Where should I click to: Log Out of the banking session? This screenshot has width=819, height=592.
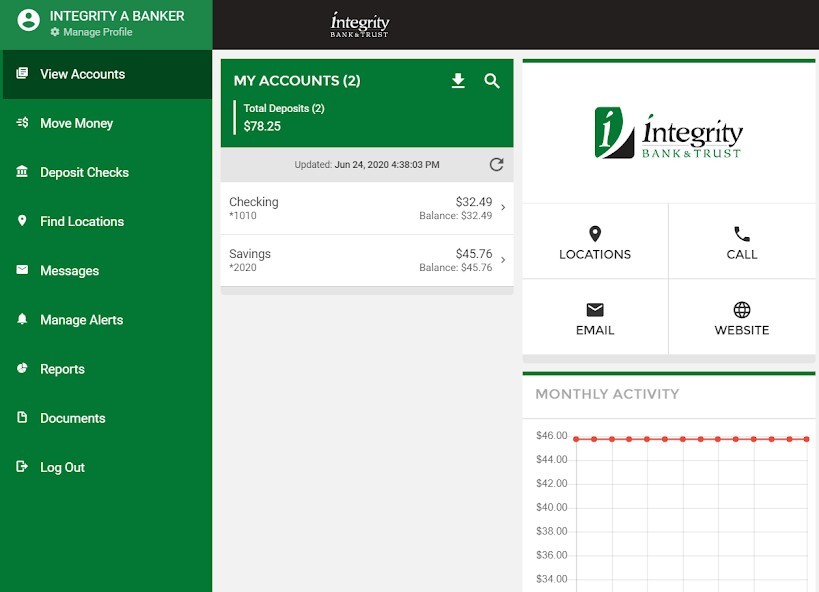click(107, 467)
